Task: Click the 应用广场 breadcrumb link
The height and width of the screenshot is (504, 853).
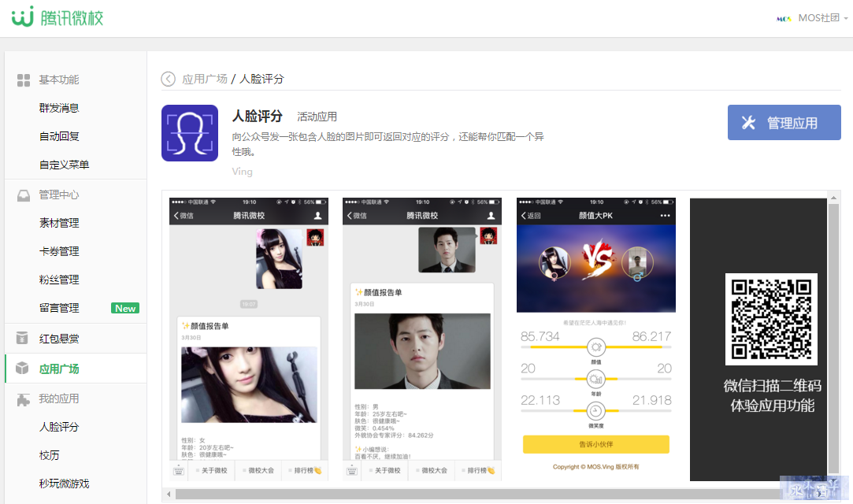Action: click(205, 80)
